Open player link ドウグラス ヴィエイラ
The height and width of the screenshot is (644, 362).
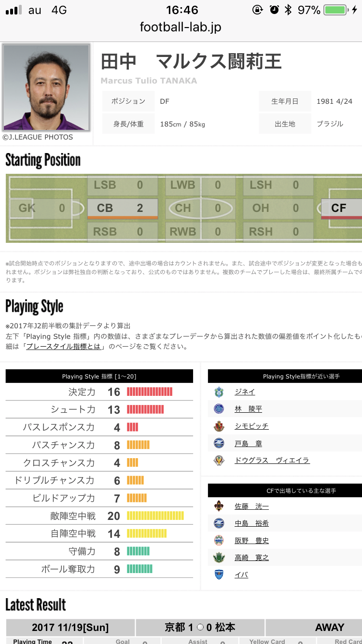(272, 461)
